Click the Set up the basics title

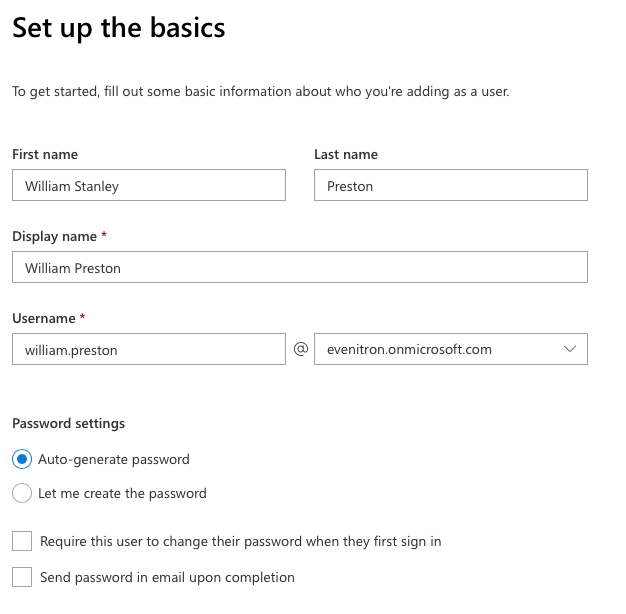coord(119,28)
